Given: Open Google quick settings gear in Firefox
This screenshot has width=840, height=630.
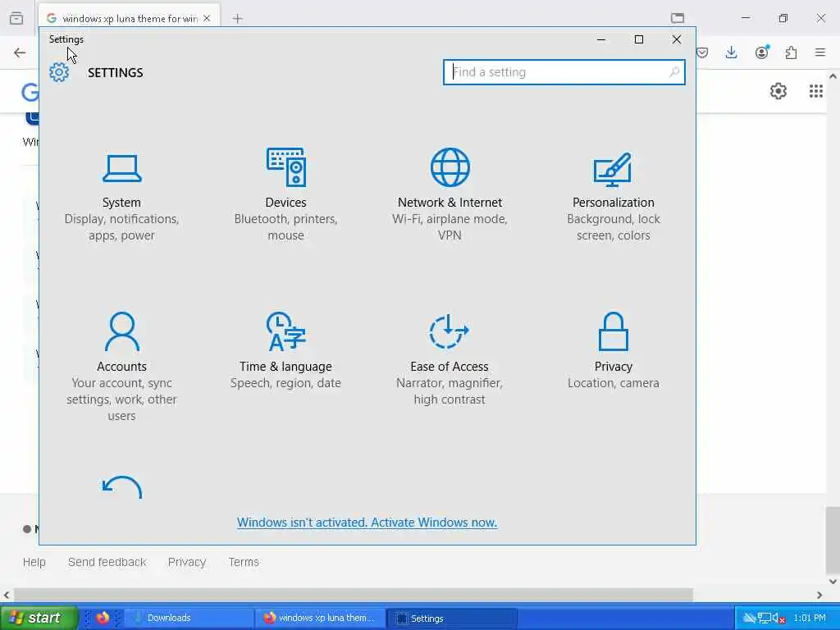Looking at the screenshot, I should click(x=778, y=91).
